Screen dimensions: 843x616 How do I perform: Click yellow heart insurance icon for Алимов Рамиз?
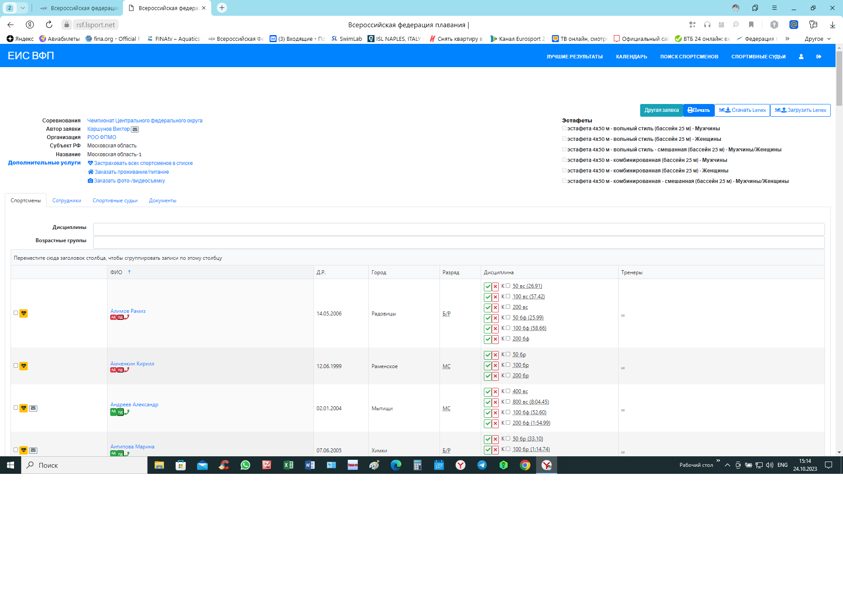coord(24,313)
